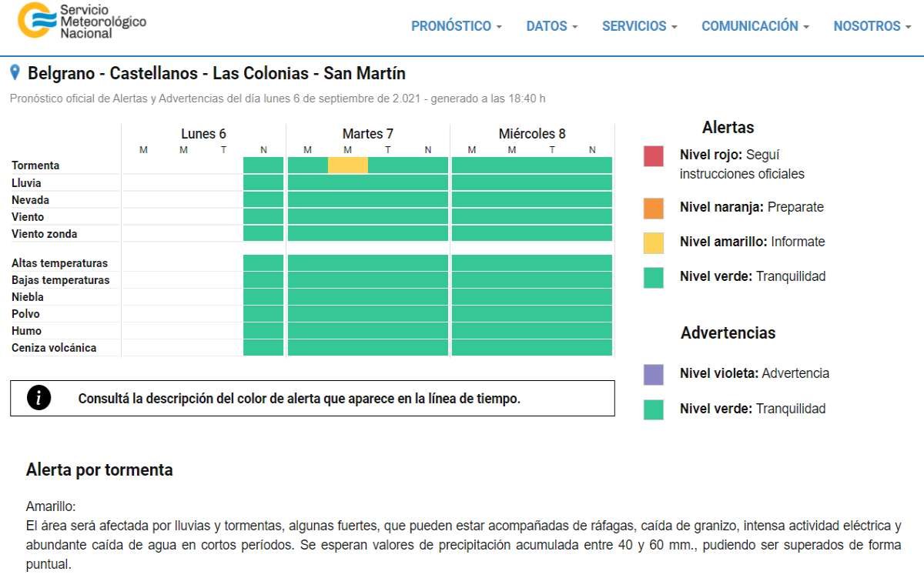Click the orange Nivel naranja legend square
This screenshot has width=924, height=588.
[x=654, y=208]
